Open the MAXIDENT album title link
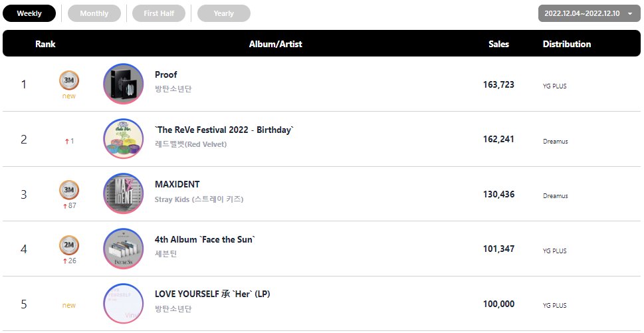Viewport: 644px width, 333px height. click(177, 184)
